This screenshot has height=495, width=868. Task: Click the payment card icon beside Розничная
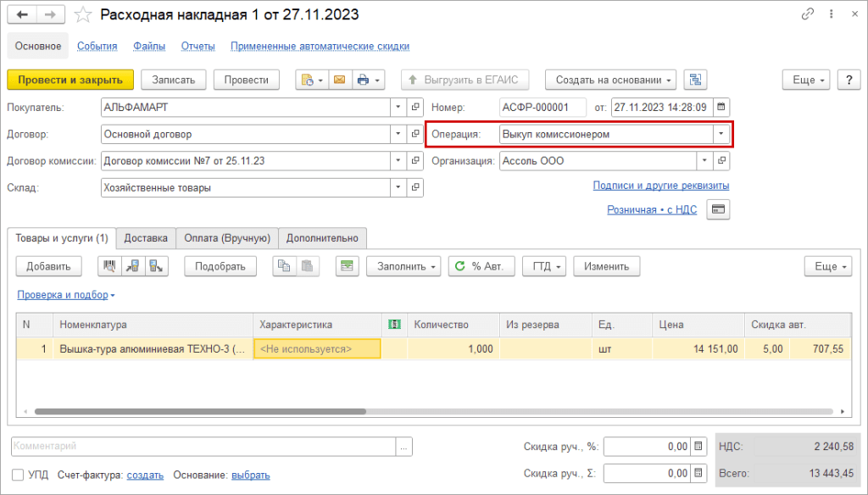tap(718, 209)
